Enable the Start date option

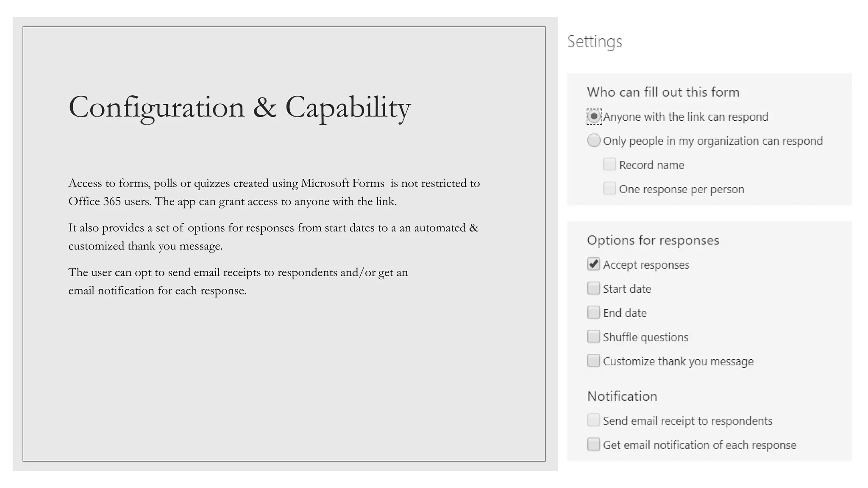click(x=594, y=288)
